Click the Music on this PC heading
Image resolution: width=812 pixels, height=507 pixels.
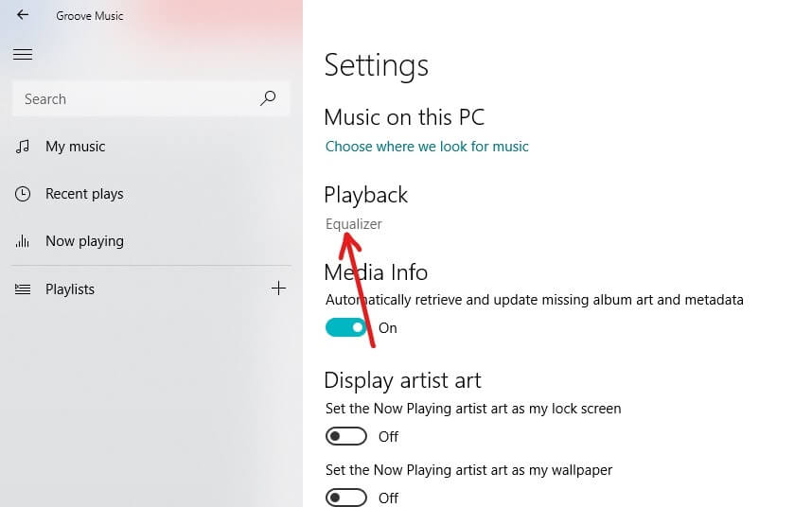click(404, 117)
